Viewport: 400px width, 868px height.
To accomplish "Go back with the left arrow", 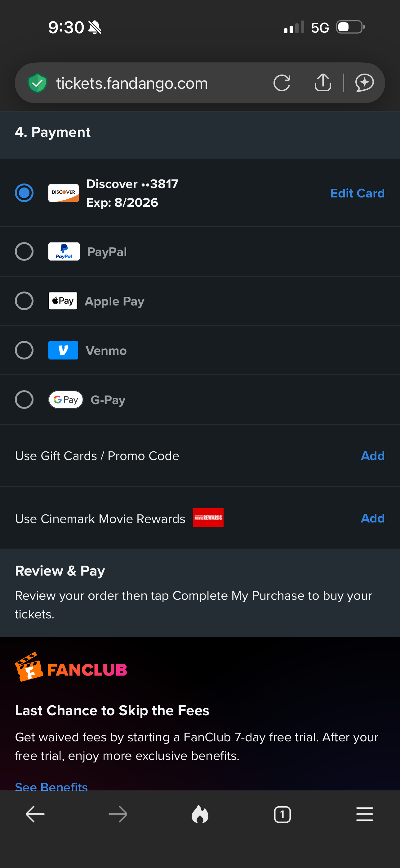I will point(35,814).
